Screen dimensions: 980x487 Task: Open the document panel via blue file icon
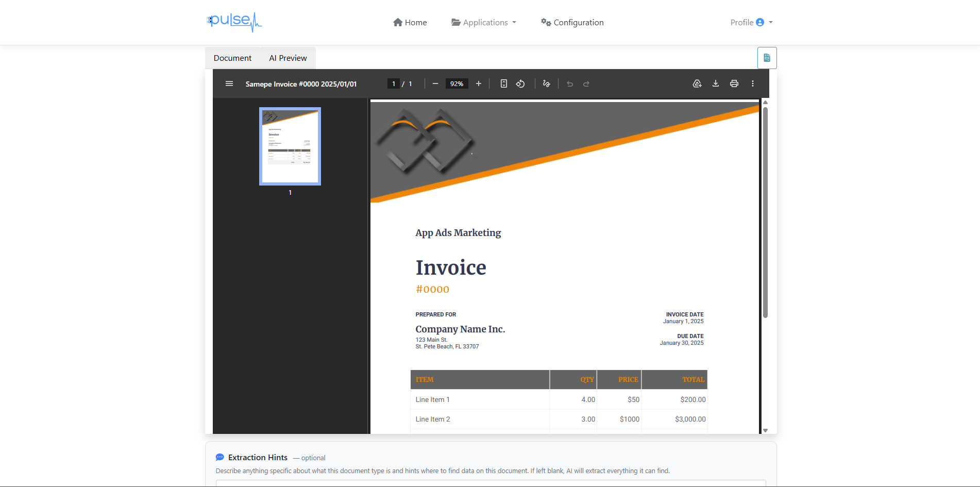[x=767, y=58]
